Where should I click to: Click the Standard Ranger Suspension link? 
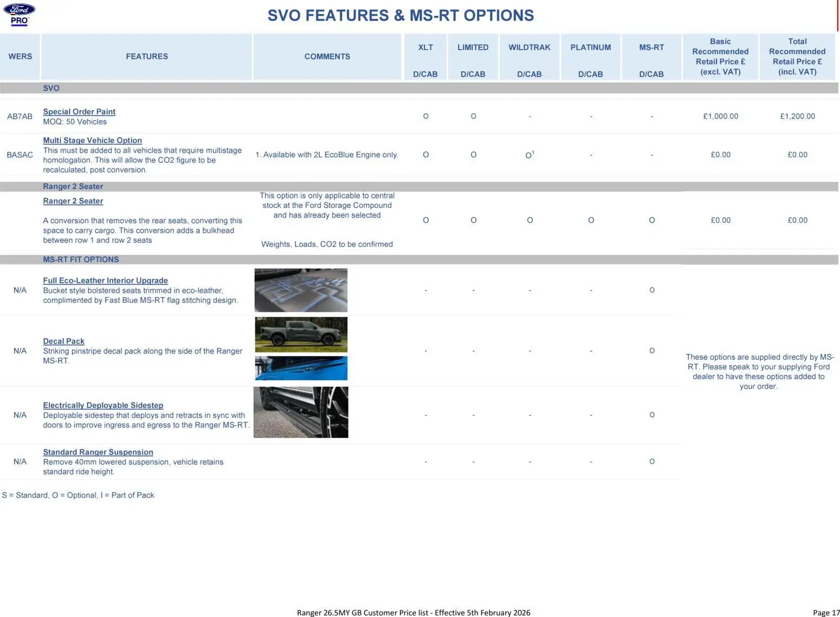point(98,452)
